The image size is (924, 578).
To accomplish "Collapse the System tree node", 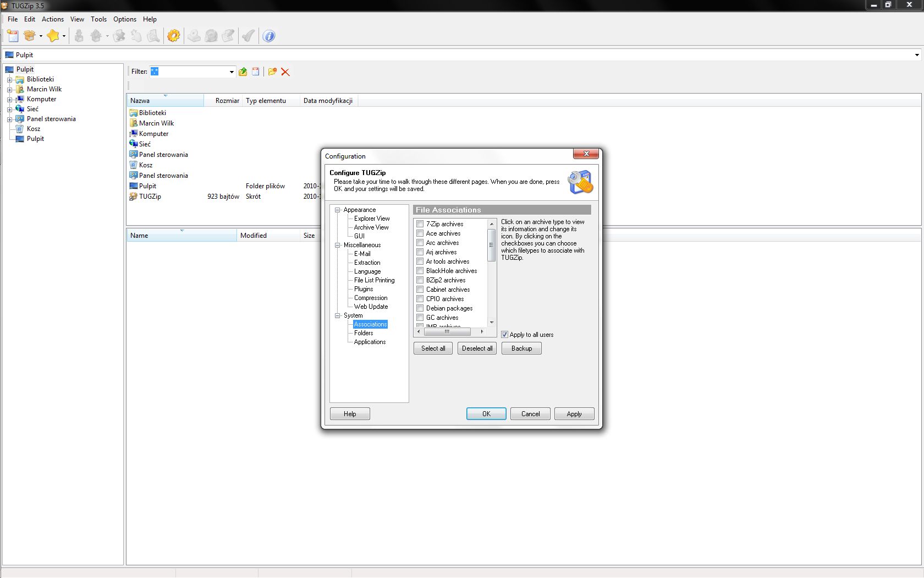I will 338,315.
